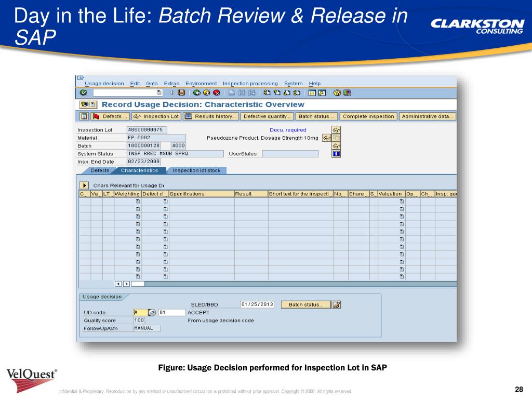Click the UD code field containing A
Screen dimensions: 532x399
click(140, 312)
